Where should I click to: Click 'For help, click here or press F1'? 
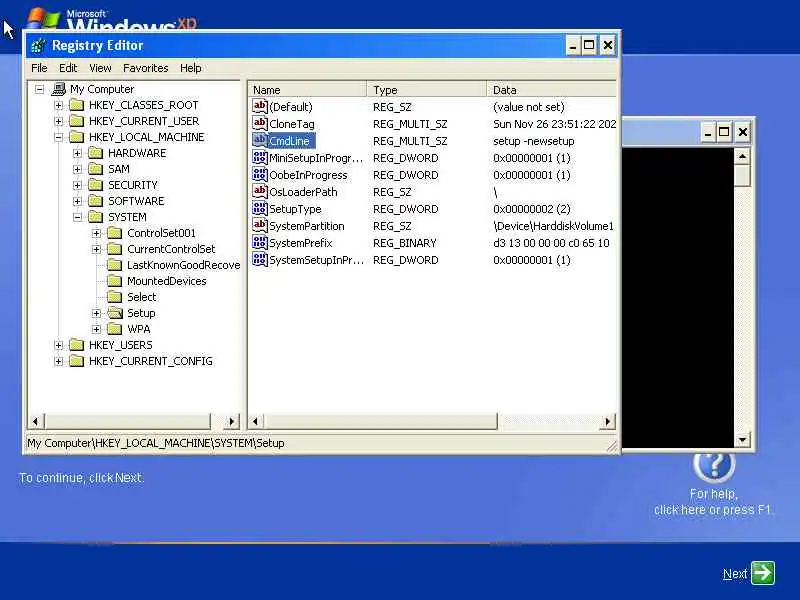point(713,502)
